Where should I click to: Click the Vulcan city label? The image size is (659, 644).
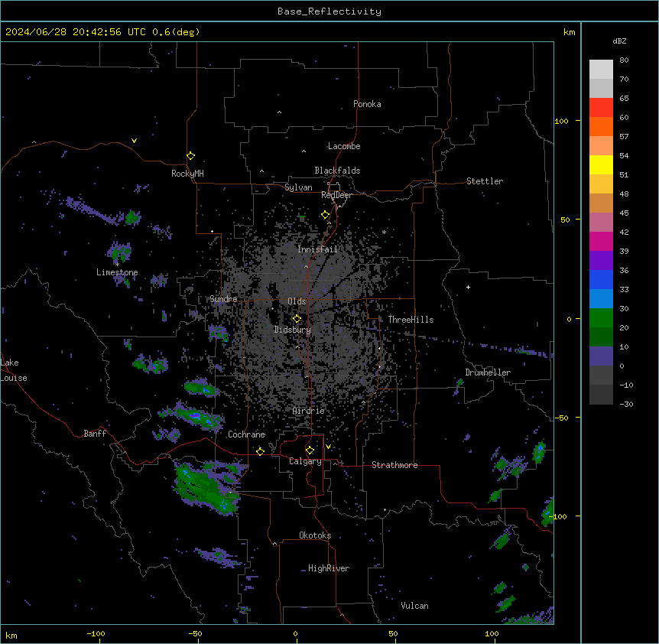pos(414,606)
